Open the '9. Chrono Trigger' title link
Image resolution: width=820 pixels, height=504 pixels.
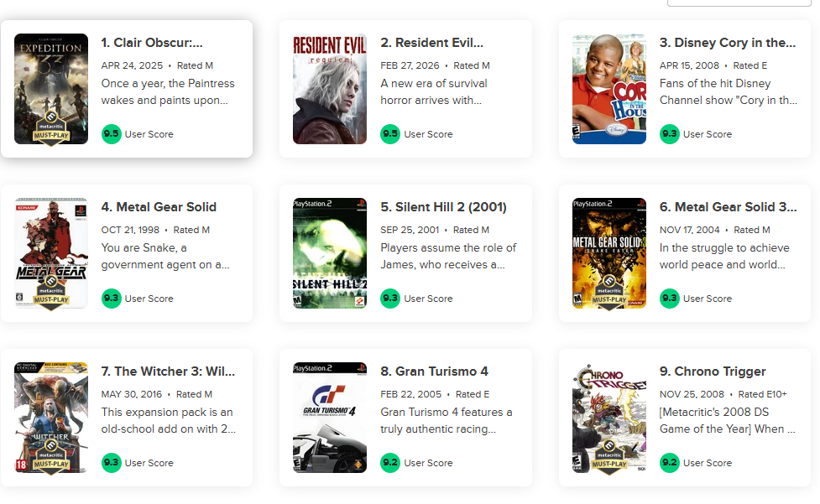pyautogui.click(x=713, y=372)
